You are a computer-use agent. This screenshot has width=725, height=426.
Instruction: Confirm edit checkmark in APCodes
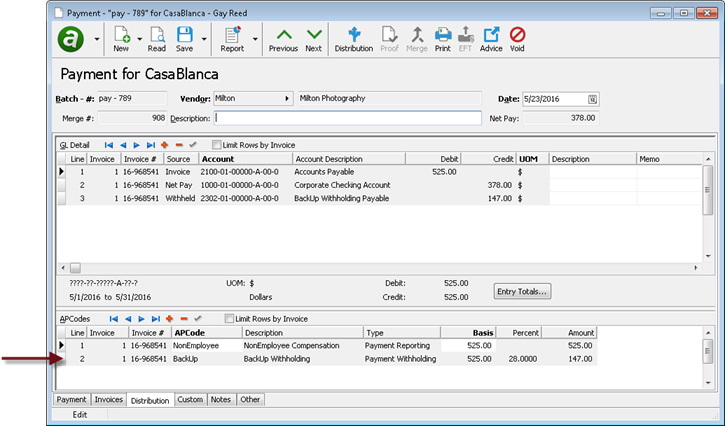tap(198, 319)
